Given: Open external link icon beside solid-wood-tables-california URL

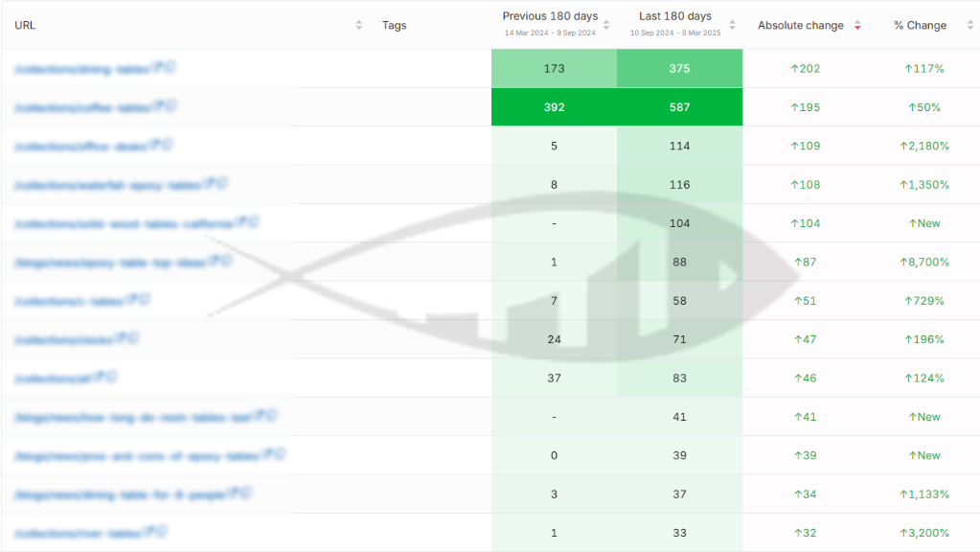Looking at the screenshot, I should (241, 222).
